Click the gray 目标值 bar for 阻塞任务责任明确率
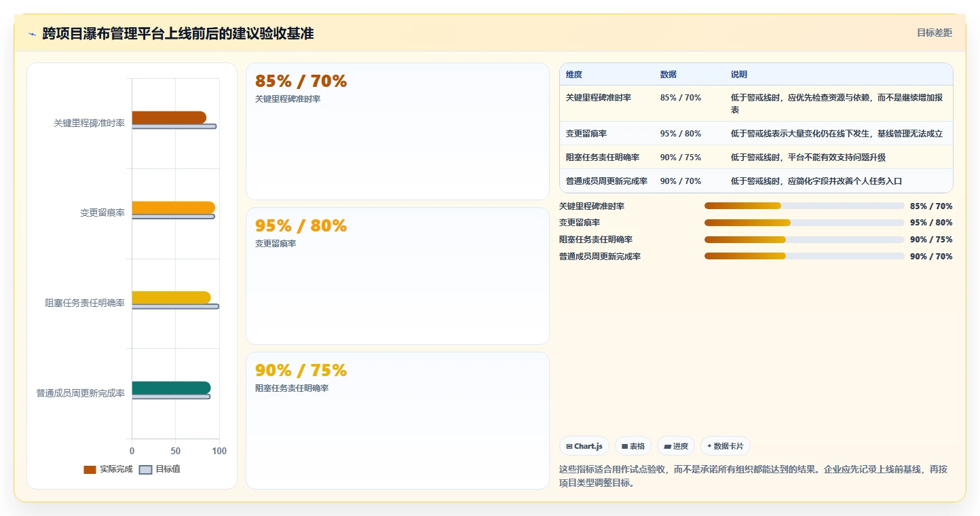Viewport: 980px width, 516px height. pos(175,306)
